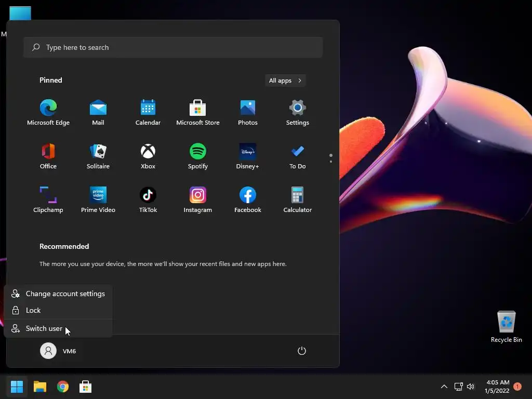Choose Lock from the account menu
Image resolution: width=532 pixels, height=399 pixels.
tap(58, 310)
